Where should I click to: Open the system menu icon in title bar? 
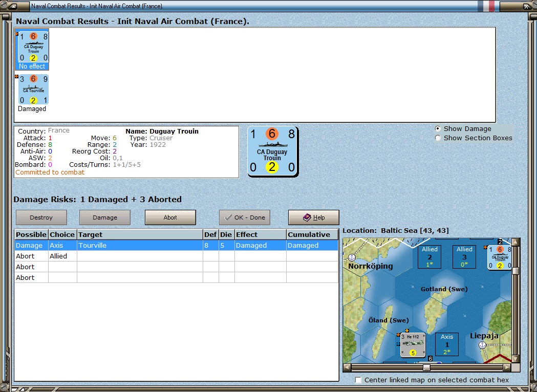12,6
